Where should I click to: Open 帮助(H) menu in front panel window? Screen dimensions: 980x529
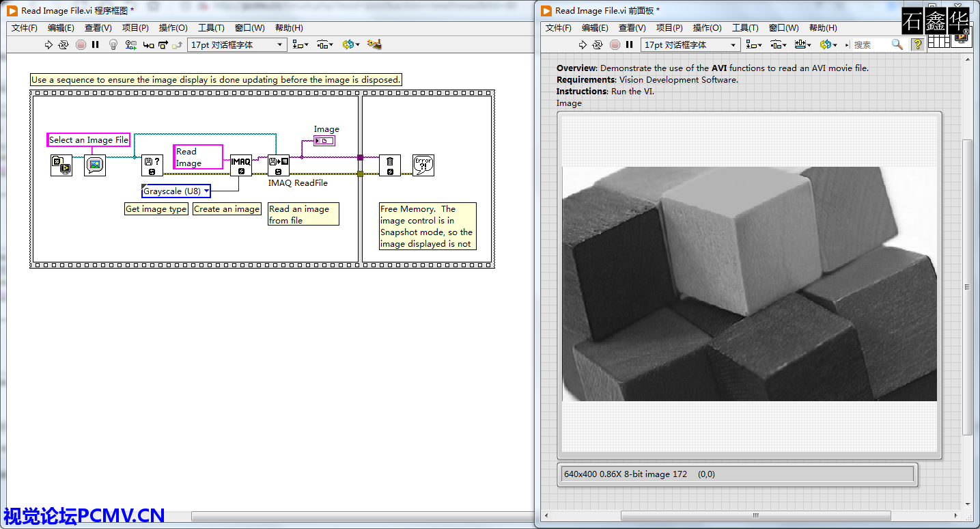[823, 28]
